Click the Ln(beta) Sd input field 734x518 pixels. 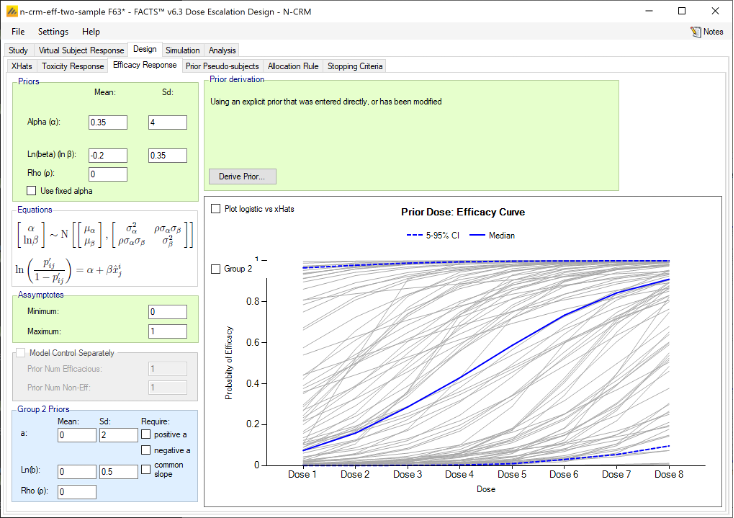(x=167, y=156)
